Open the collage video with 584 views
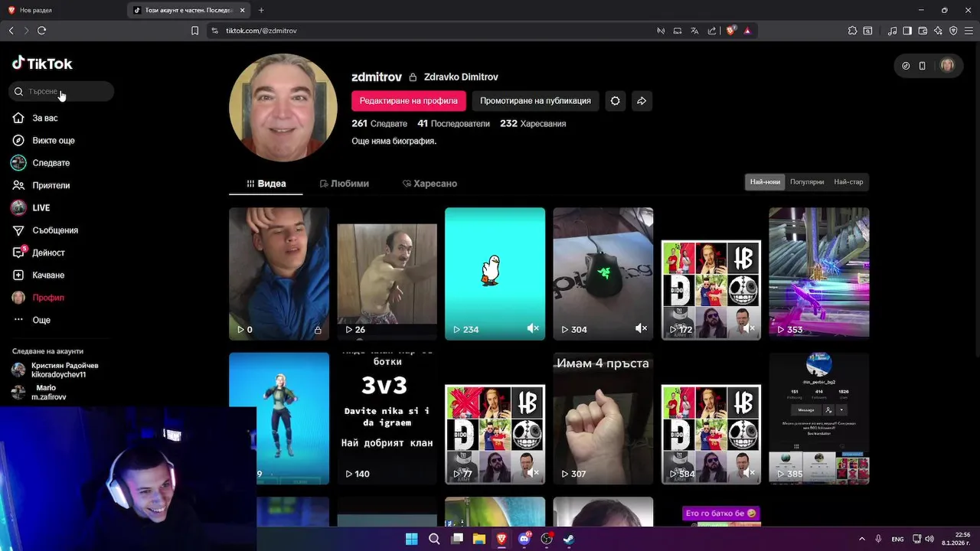 (711, 419)
